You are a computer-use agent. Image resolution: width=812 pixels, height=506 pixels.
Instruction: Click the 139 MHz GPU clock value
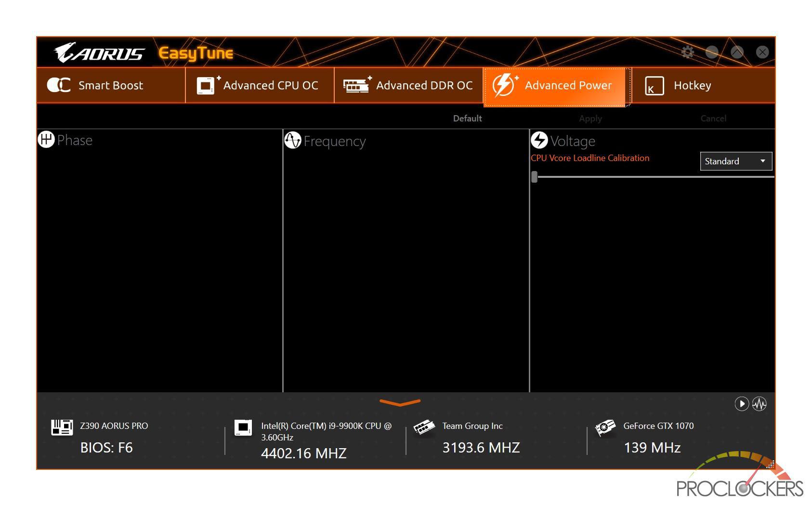(652, 448)
